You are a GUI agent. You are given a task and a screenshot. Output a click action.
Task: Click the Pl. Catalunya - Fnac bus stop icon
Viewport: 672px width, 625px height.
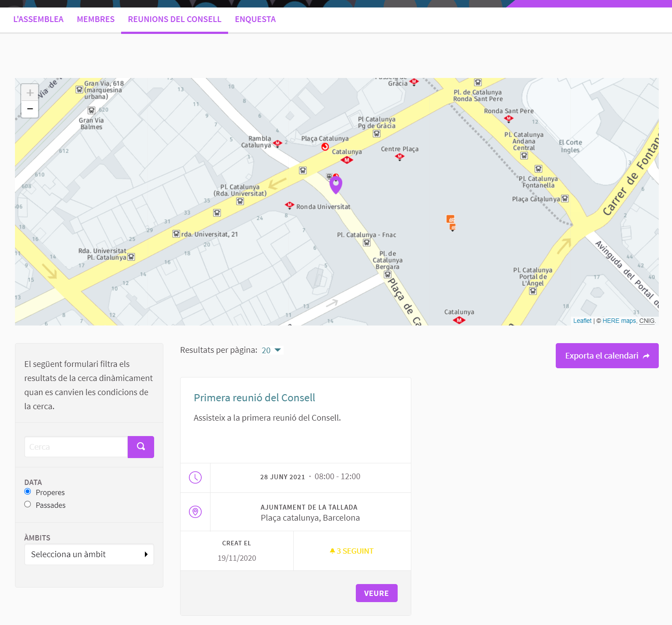[x=367, y=243]
